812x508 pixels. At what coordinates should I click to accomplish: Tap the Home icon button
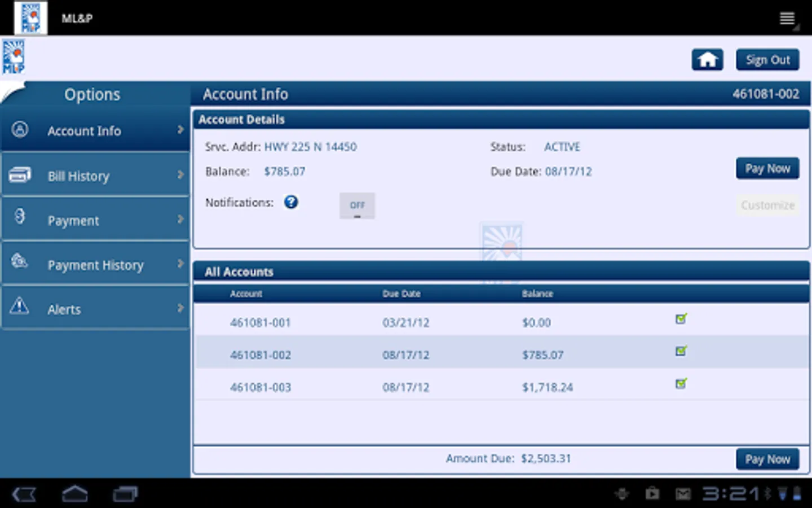pyautogui.click(x=707, y=59)
